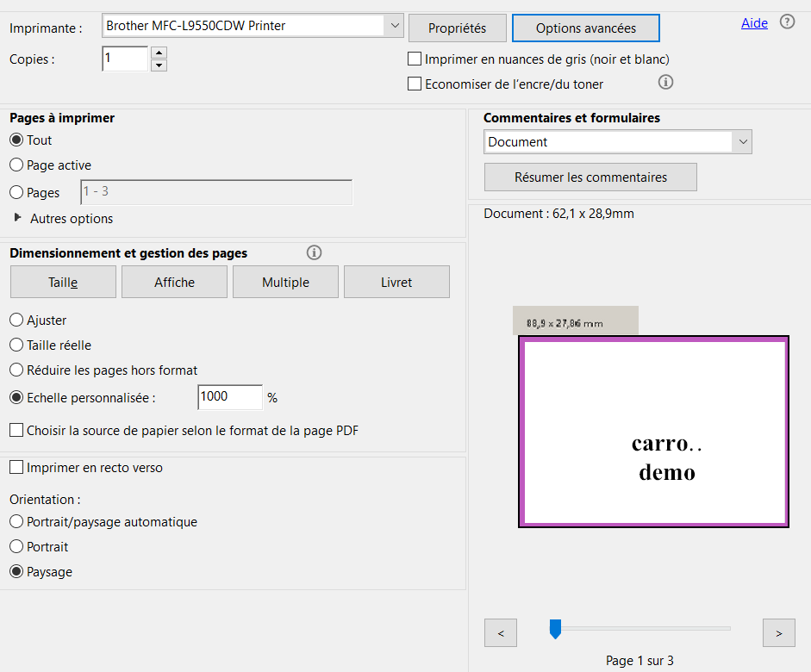Click the 'Page 1 sur 3' text
The height and width of the screenshot is (672, 811).
pos(639,661)
